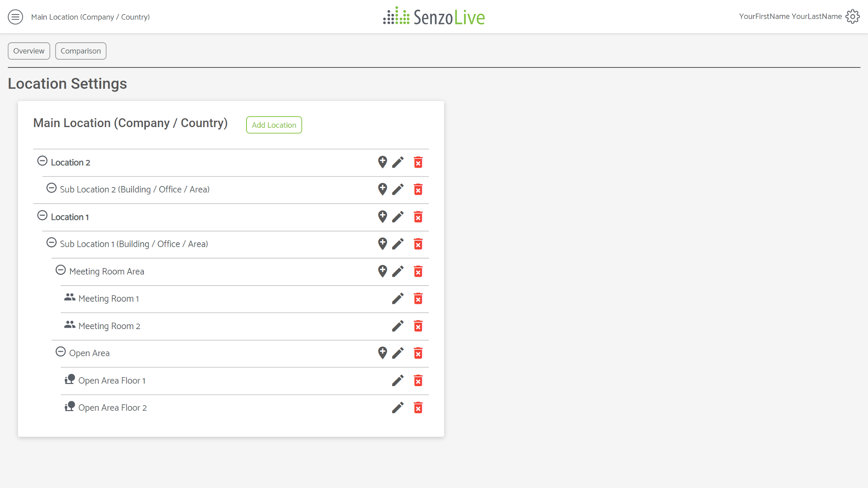Edit Open Area Floor 2
The image size is (868, 488).
(x=398, y=407)
